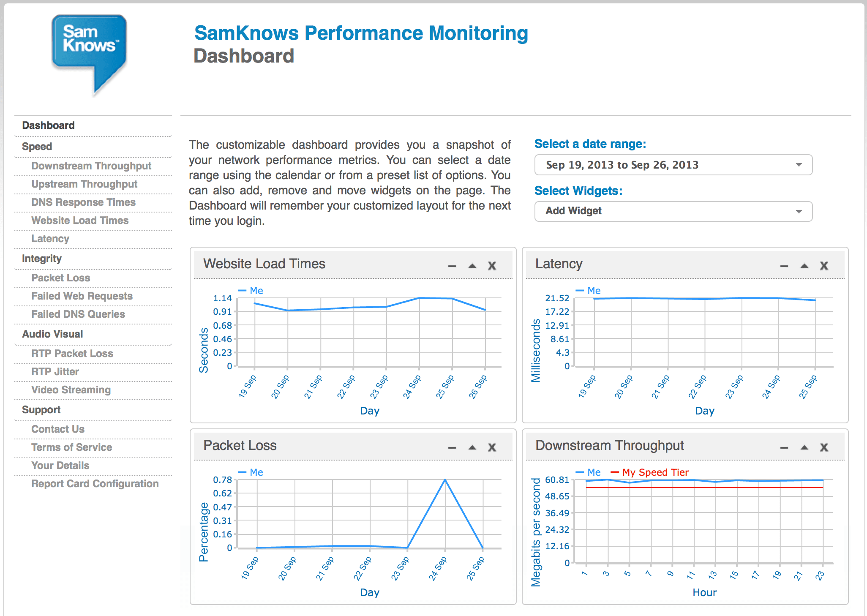Open RTP Jitter page
The width and height of the screenshot is (867, 616).
55,372
